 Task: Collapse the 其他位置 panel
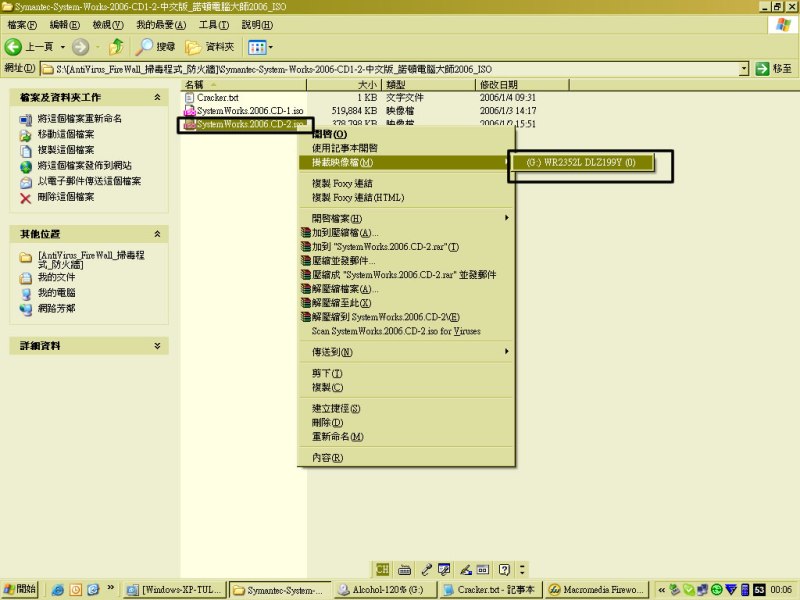157,234
